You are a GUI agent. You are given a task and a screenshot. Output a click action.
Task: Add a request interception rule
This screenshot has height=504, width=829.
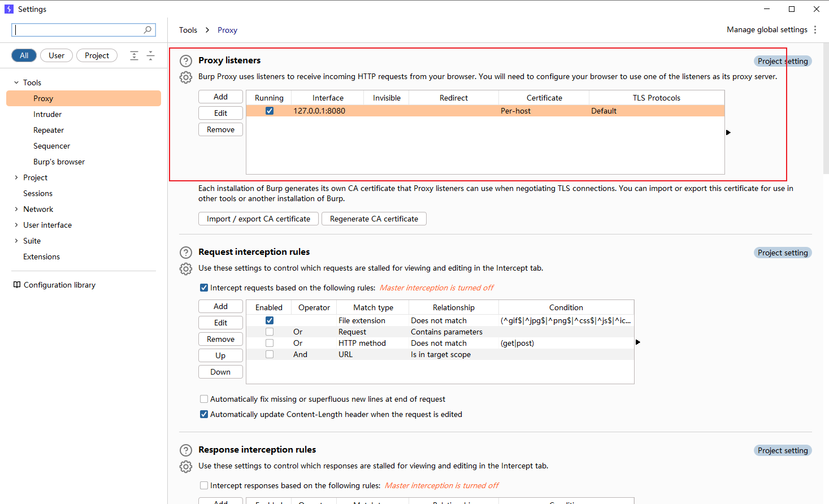tap(220, 306)
